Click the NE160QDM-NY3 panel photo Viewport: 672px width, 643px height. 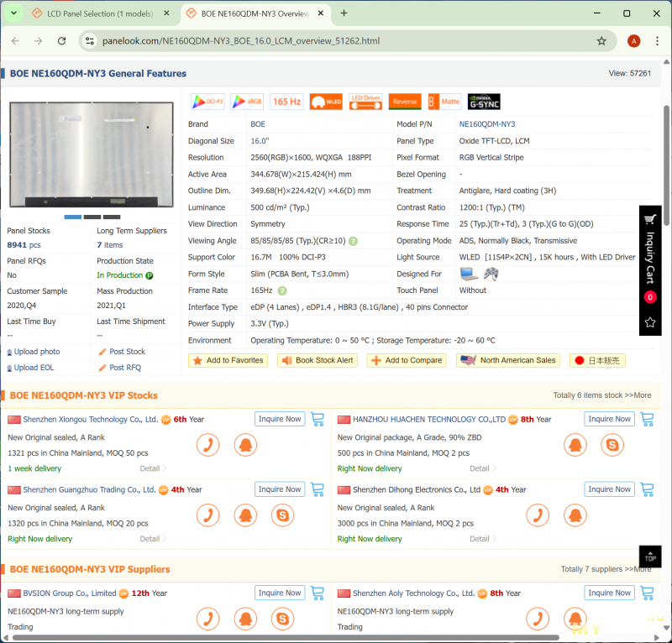click(x=92, y=154)
